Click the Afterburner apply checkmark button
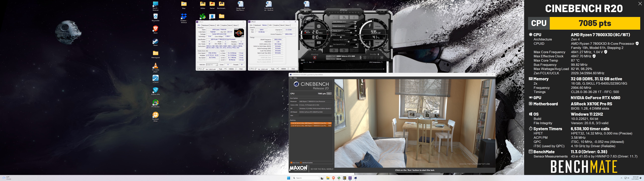 click(354, 51)
